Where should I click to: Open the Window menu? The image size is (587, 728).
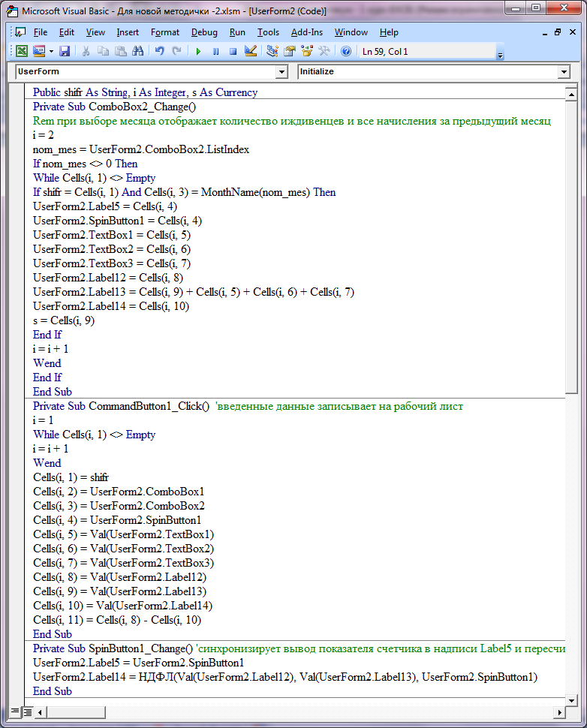(351, 32)
